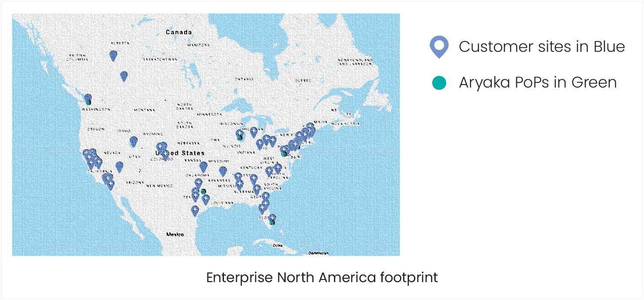The width and height of the screenshot is (644, 300).
Task: Click the 'Manitoba' map label
Action: (199, 45)
